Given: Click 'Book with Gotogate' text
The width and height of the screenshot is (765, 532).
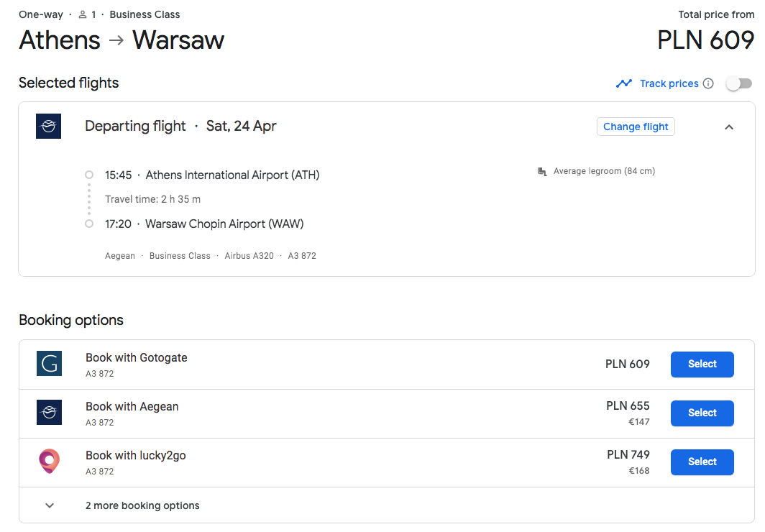Looking at the screenshot, I should (x=137, y=357).
